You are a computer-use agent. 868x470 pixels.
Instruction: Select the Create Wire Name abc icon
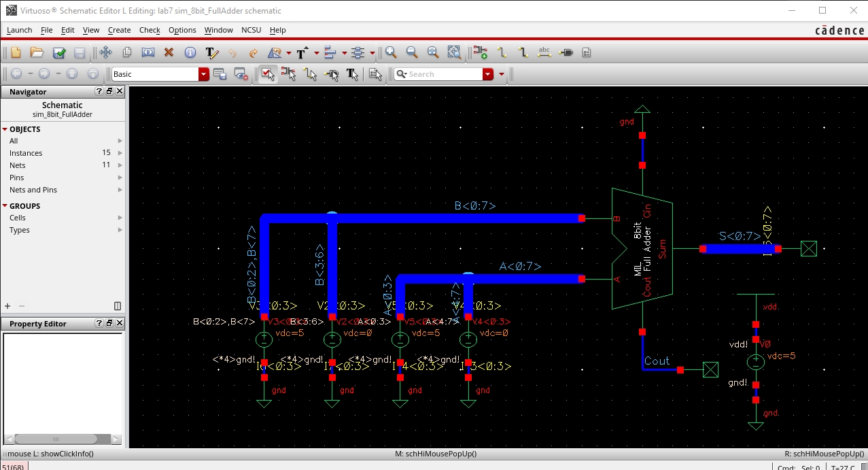[544, 53]
